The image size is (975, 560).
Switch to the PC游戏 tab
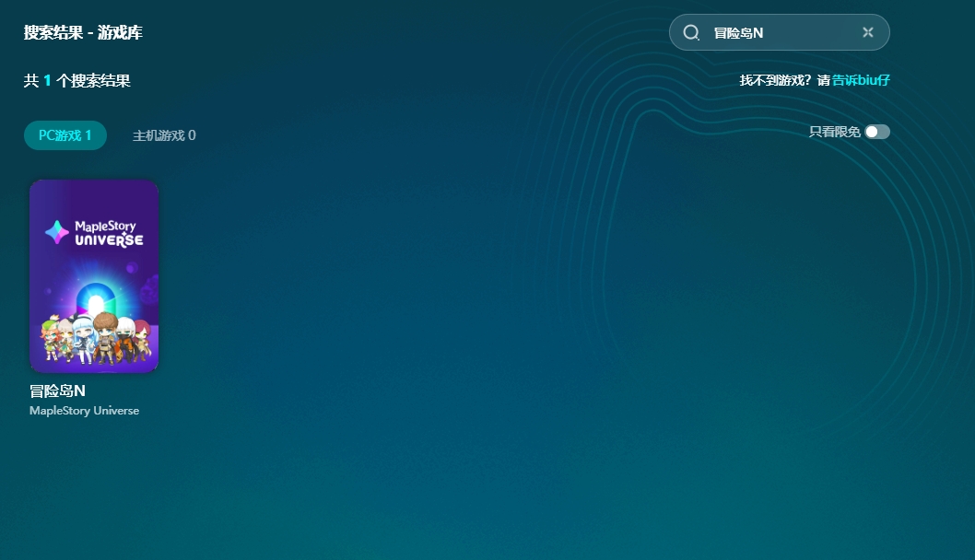click(x=65, y=135)
